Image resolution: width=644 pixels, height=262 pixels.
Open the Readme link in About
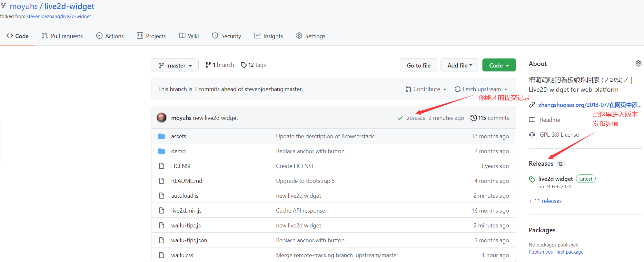[550, 120]
